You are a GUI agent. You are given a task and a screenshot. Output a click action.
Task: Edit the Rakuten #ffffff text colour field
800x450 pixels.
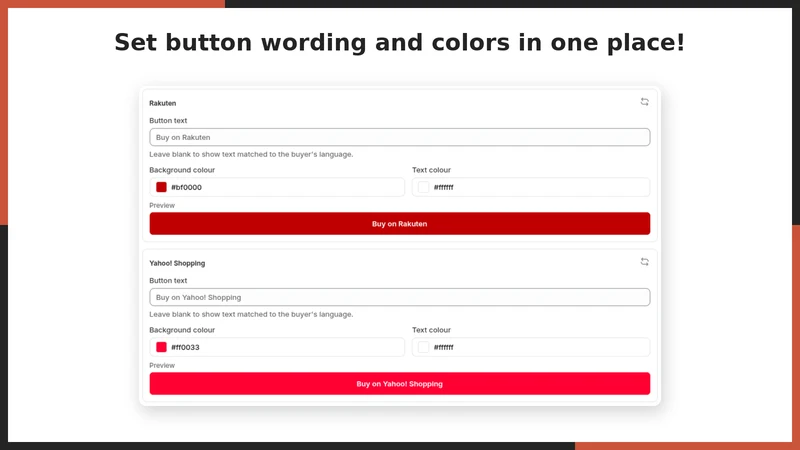click(531, 187)
